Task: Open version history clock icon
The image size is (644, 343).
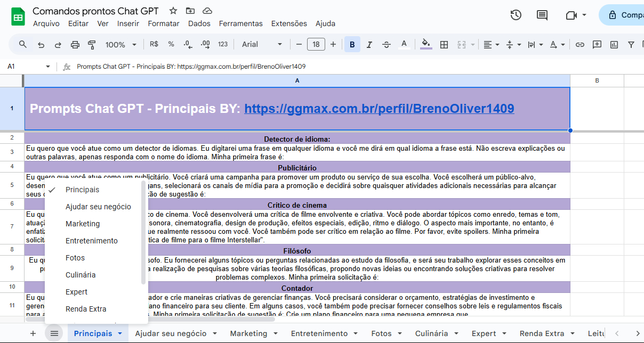Action: point(516,15)
